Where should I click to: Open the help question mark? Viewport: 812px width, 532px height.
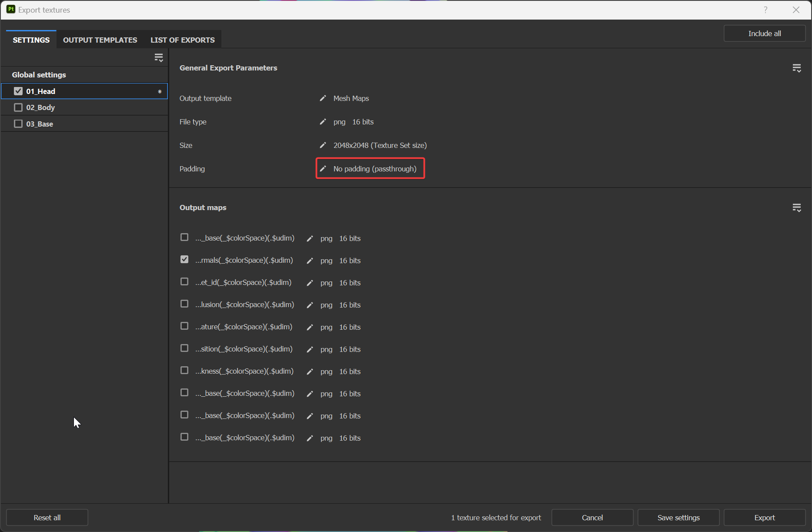[x=765, y=10]
